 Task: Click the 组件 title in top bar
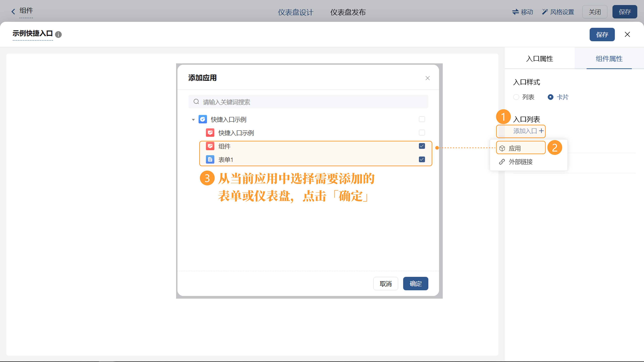(26, 11)
